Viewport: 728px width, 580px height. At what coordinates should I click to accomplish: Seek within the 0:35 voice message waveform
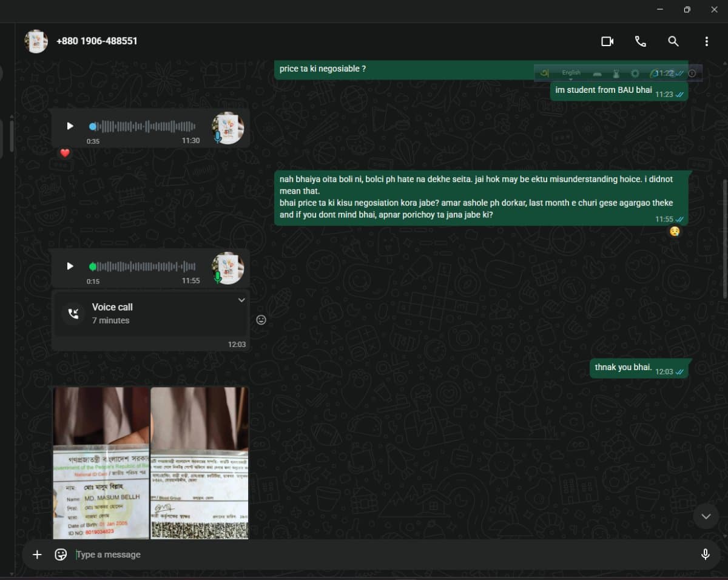coord(143,127)
